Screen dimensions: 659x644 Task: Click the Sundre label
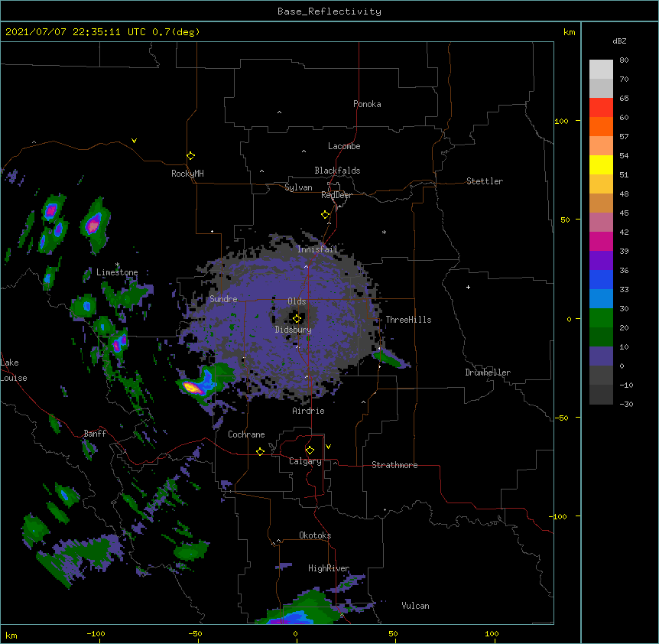pyautogui.click(x=223, y=299)
